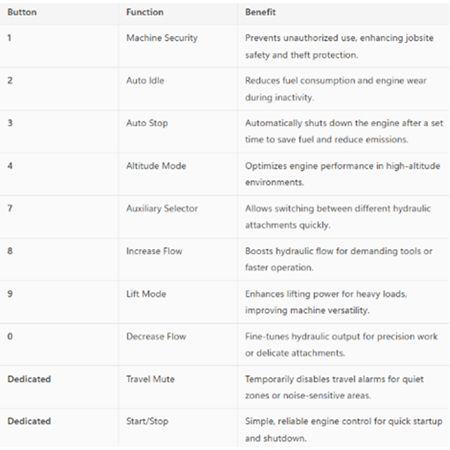This screenshot has width=450, height=450.
Task: Click the Function column header
Action: (x=145, y=12)
